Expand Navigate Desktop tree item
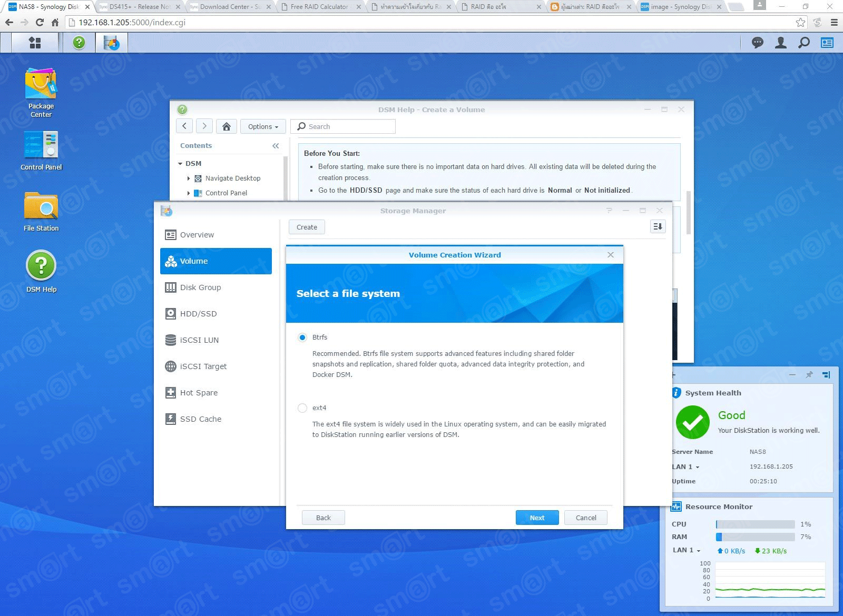This screenshot has height=616, width=843. coord(189,178)
